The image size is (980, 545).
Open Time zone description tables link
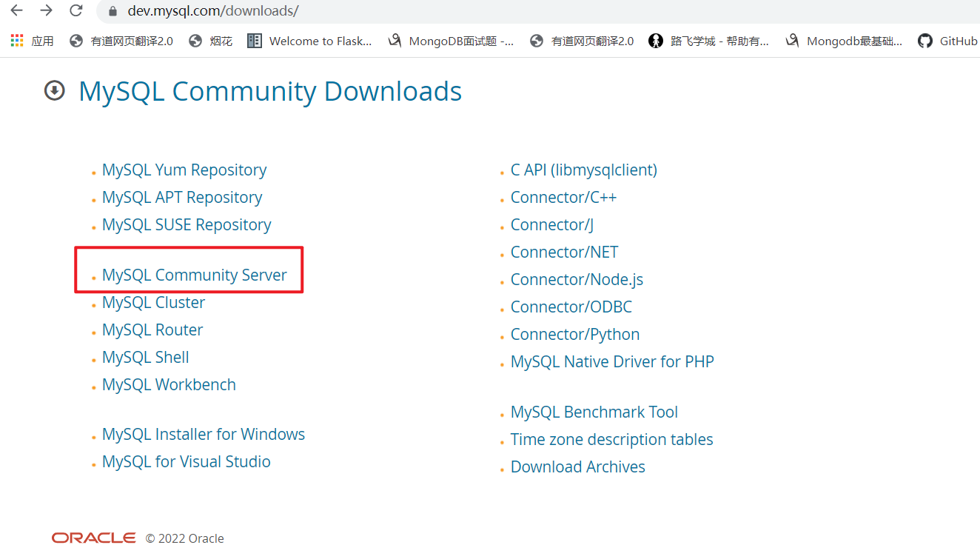point(612,440)
